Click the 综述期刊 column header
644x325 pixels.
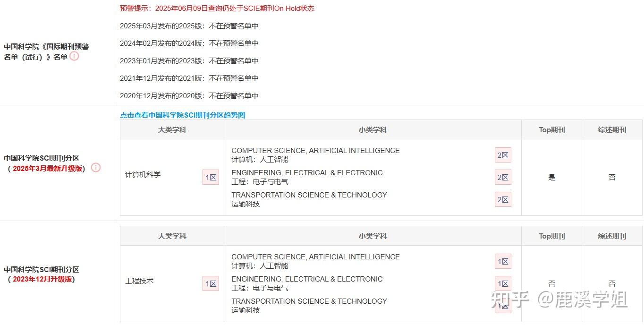tap(612, 129)
